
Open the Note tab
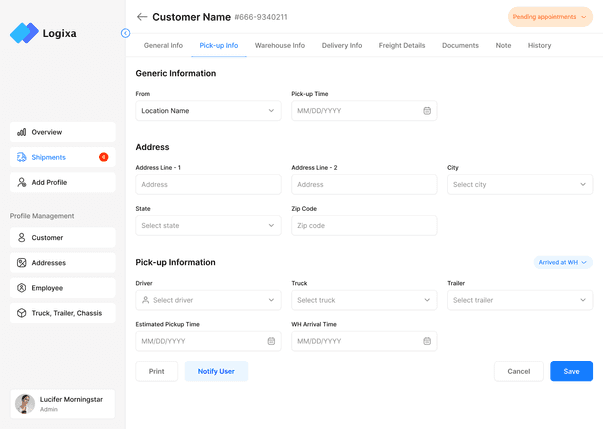(x=503, y=45)
